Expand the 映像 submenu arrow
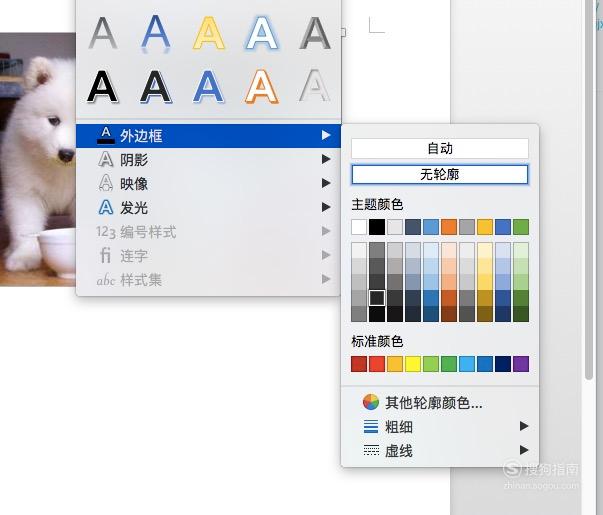Viewport: 603px width, 515px height. pyautogui.click(x=326, y=183)
